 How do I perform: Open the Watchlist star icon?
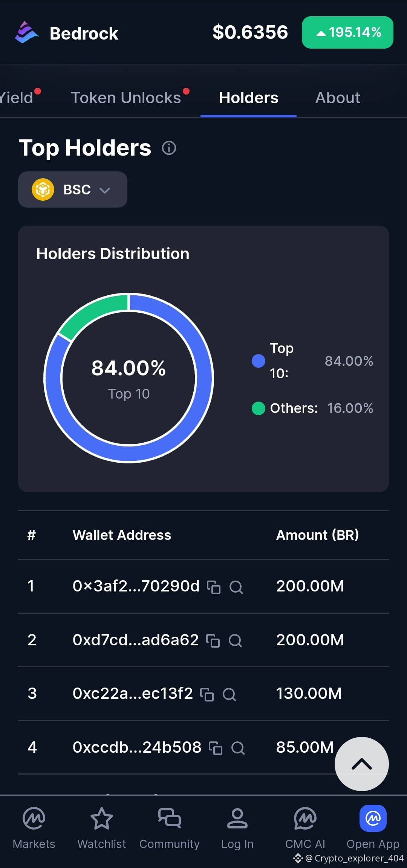point(102,819)
